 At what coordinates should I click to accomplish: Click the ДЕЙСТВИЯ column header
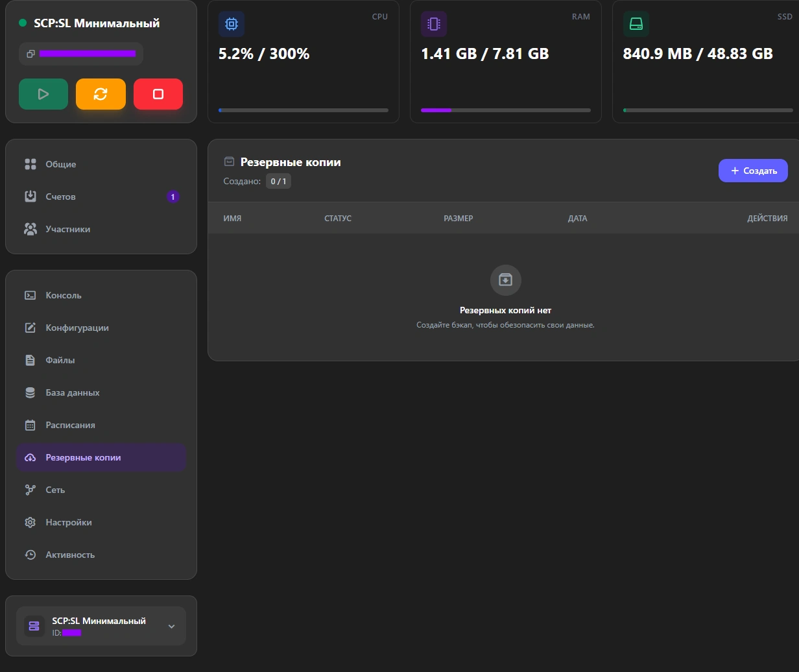[767, 219]
